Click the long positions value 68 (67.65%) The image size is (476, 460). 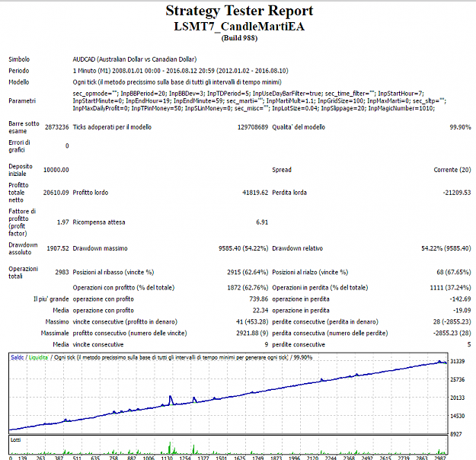454,273
